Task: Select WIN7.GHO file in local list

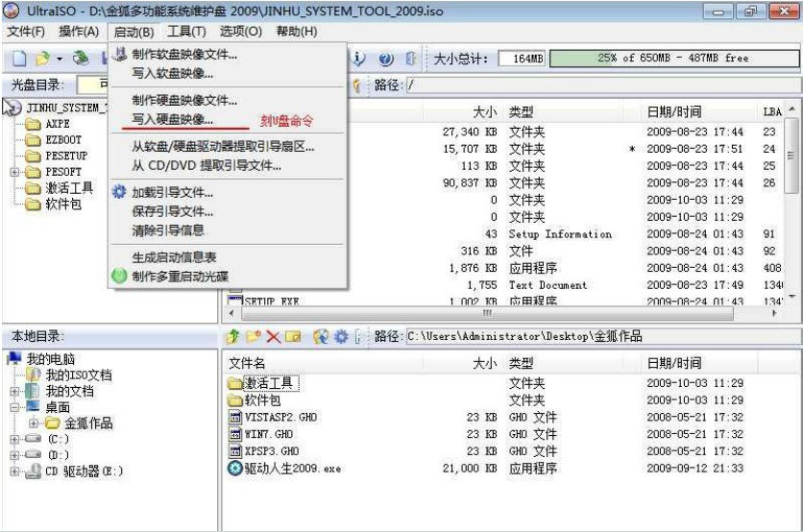Action: pyautogui.click(x=269, y=434)
